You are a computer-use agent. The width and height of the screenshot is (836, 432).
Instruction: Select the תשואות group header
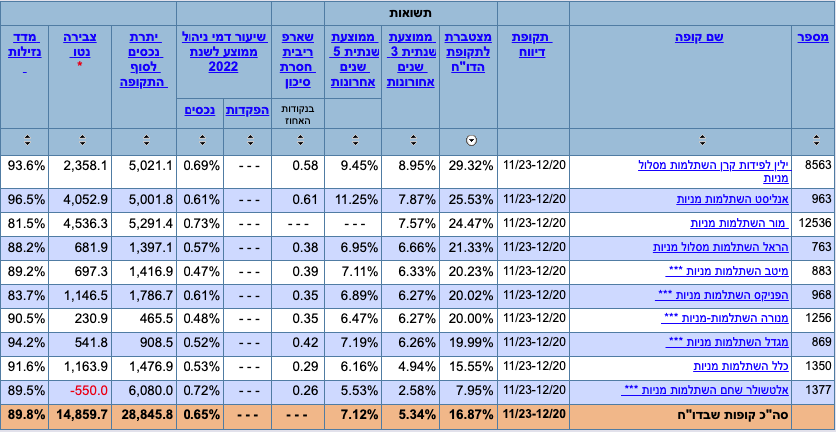tap(411, 13)
